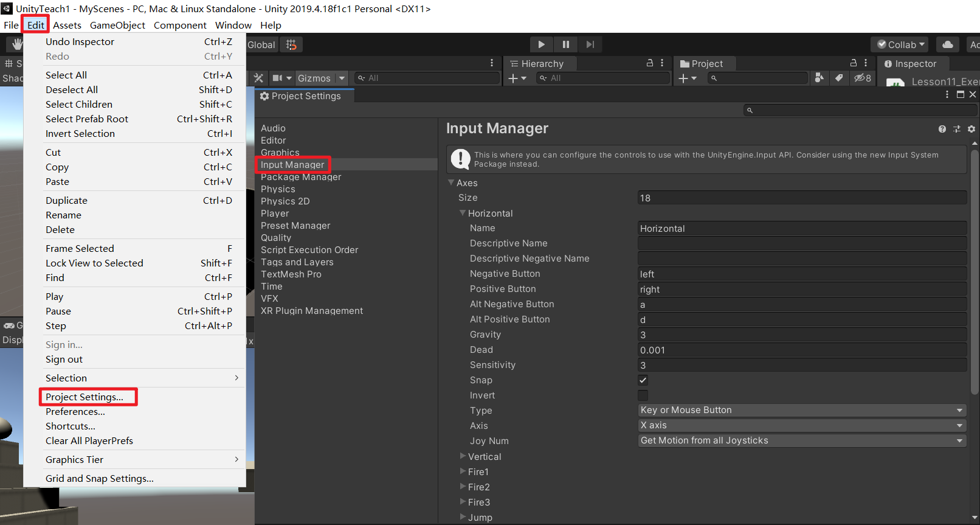Click the Gravity value field
Screen dimensions: 980x525
coord(802,335)
